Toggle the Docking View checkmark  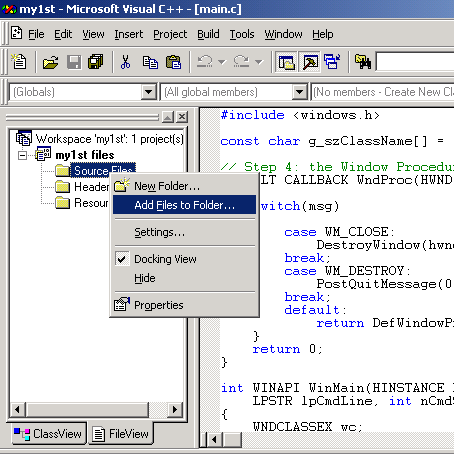click(122, 259)
